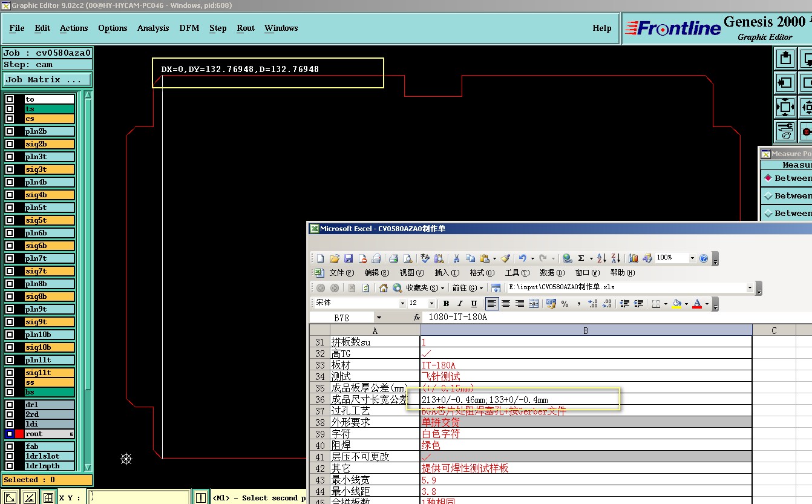The height and width of the screenshot is (504, 812).
Task: Click the red Font Color swatch button
Action: (697, 304)
